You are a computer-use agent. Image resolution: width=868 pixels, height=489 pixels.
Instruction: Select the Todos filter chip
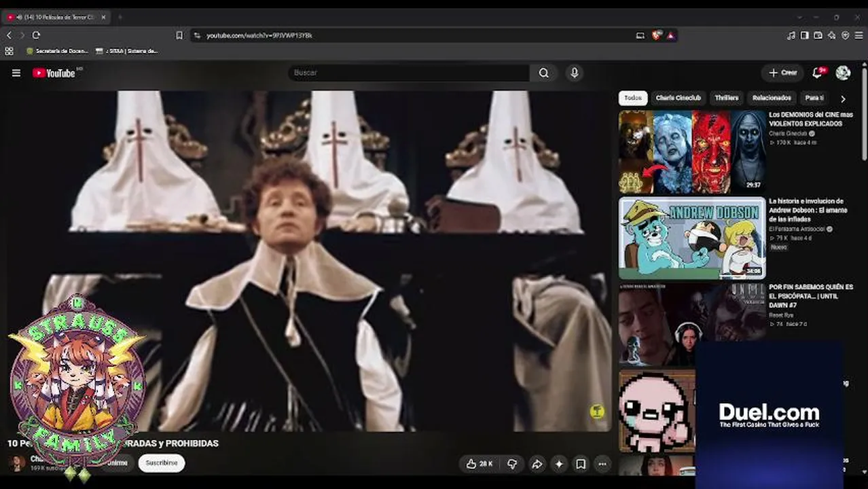(633, 98)
